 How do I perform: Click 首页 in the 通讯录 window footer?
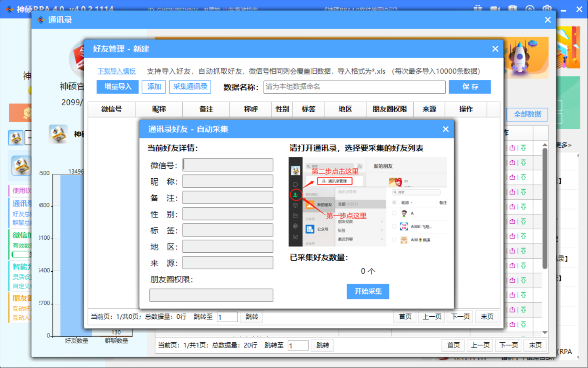click(x=454, y=345)
